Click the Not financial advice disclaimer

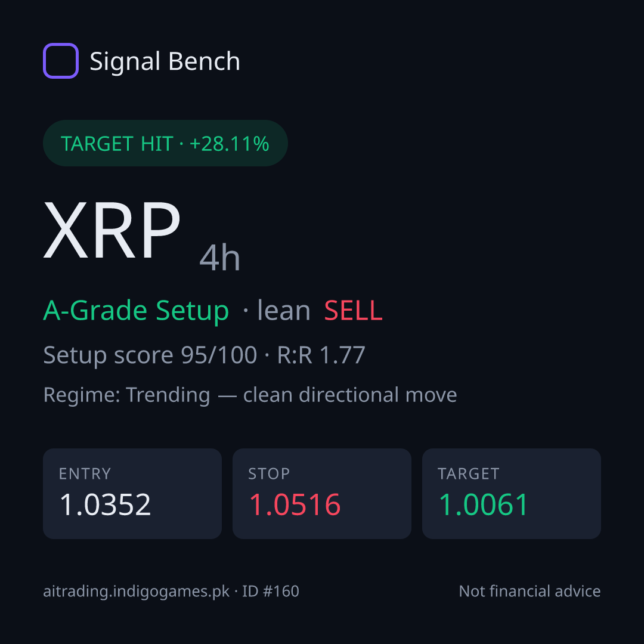[530, 592]
